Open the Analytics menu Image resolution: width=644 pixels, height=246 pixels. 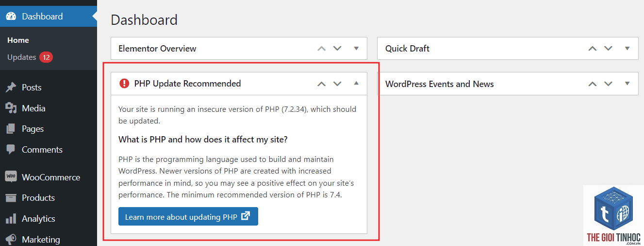click(49, 219)
